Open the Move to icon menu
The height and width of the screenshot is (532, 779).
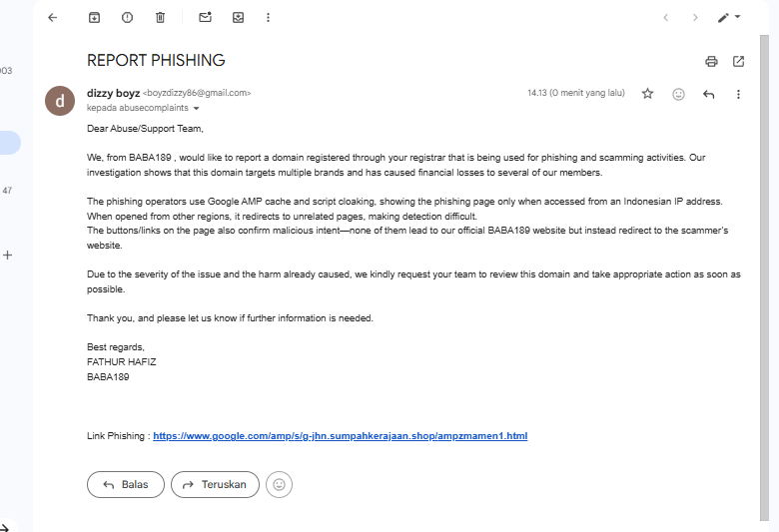click(x=238, y=17)
